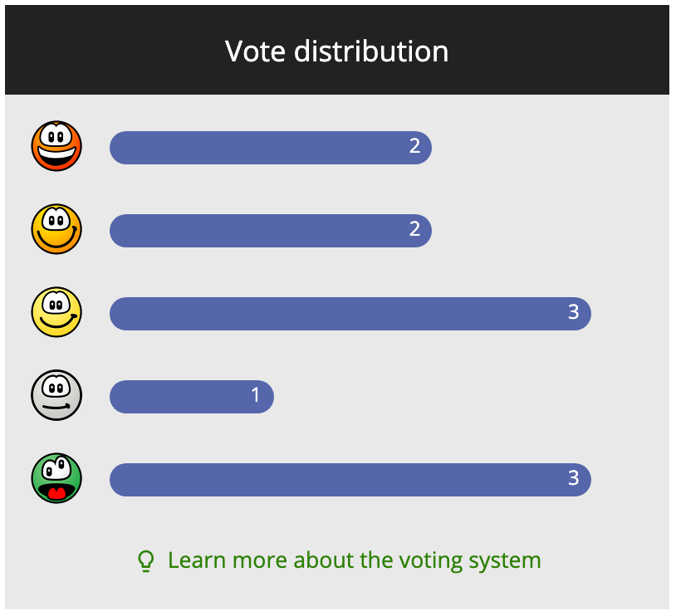Click the red tongue of the green emoticon
The width and height of the screenshot is (676, 616).
tap(56, 494)
